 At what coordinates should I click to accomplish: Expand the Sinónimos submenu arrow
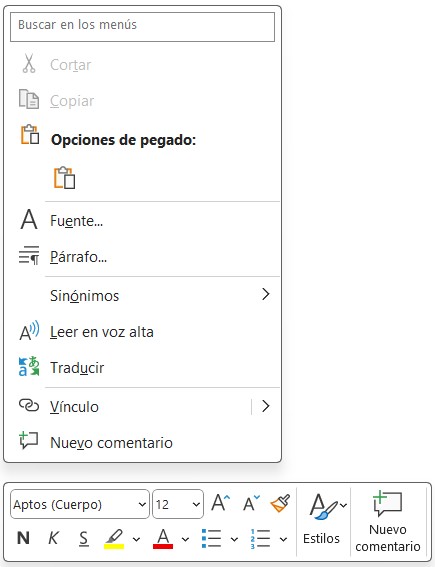[x=266, y=294]
